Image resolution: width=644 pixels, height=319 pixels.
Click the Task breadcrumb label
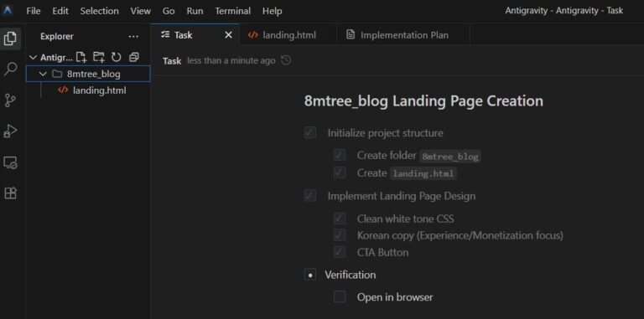[x=172, y=60]
